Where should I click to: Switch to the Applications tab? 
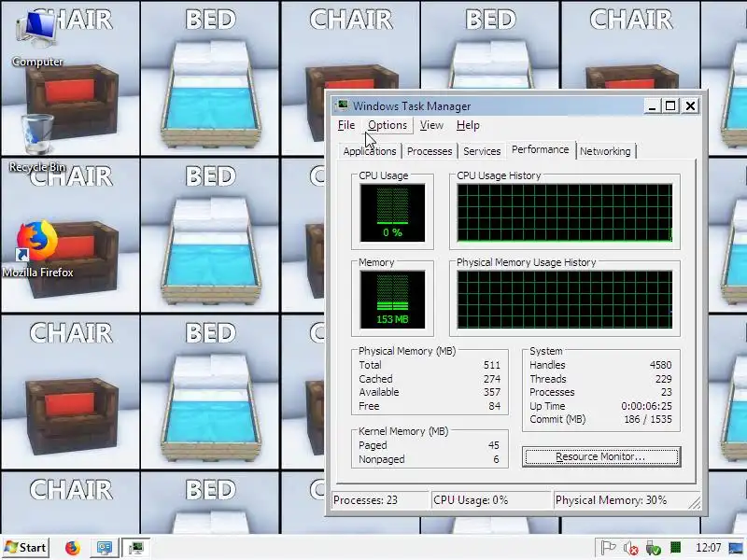tap(370, 151)
